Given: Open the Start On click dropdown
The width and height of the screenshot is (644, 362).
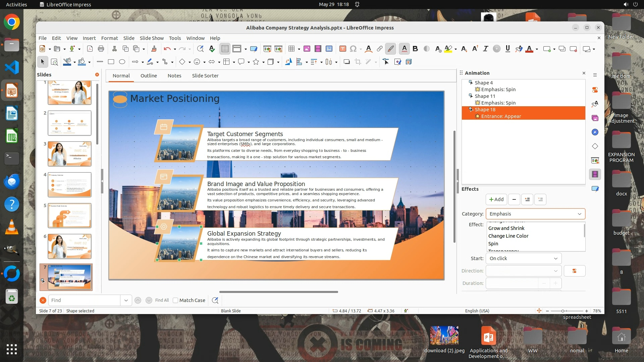Looking at the screenshot, I should (523, 258).
